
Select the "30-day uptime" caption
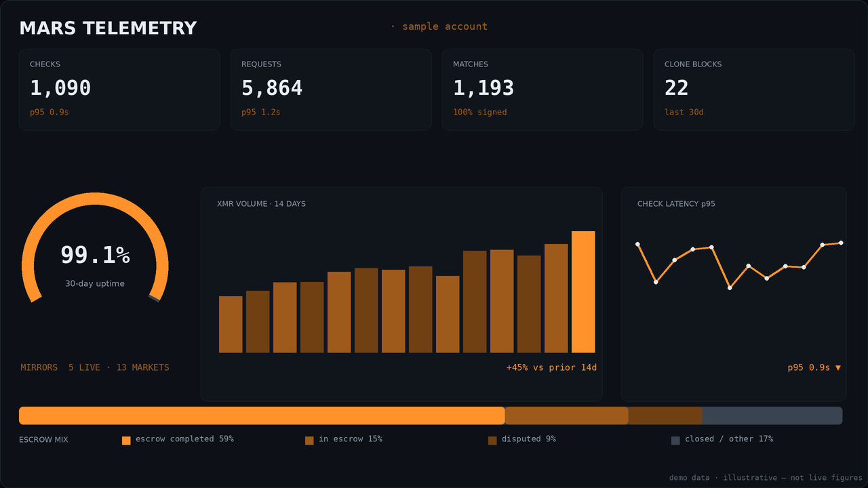[x=95, y=283]
